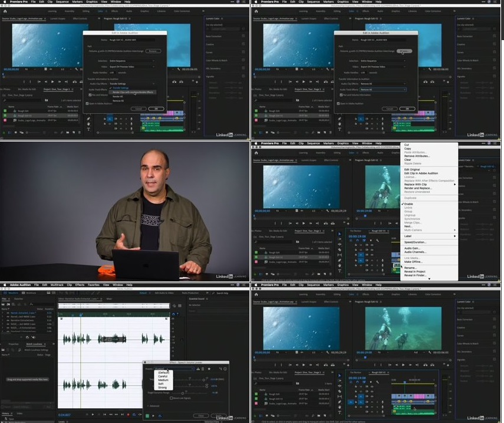Click OK in the dialog with the open effects list
This screenshot has width=504, height=423.
[x=156, y=109]
